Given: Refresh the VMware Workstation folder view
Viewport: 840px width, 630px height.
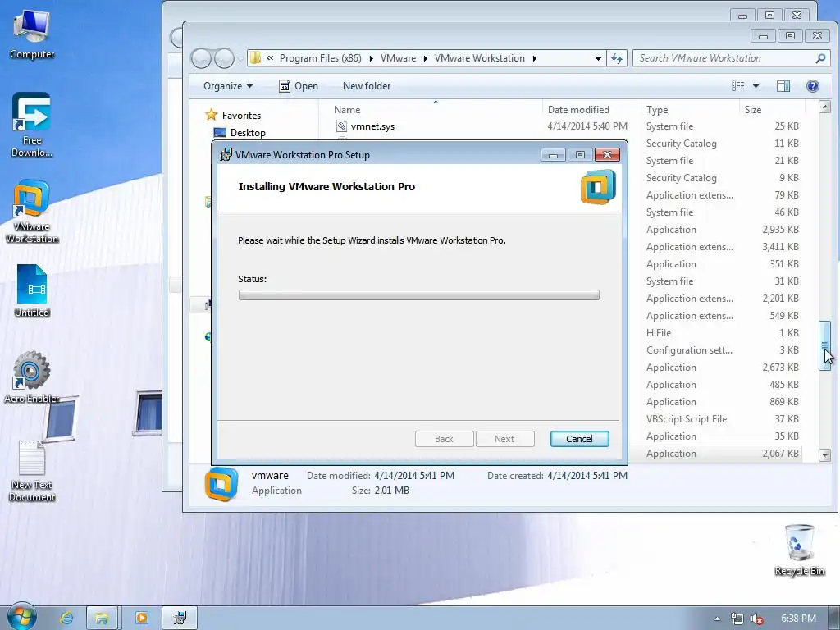Looking at the screenshot, I should tap(617, 58).
